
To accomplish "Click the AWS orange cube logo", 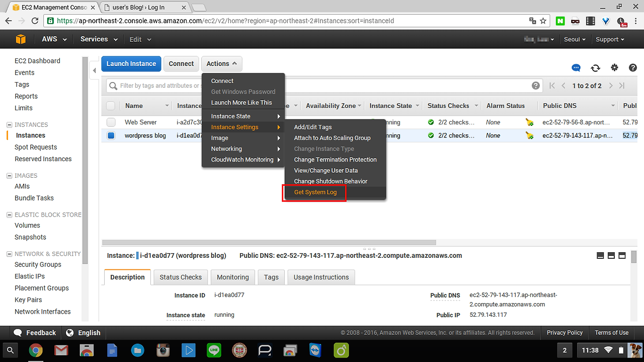I will 21,39.
